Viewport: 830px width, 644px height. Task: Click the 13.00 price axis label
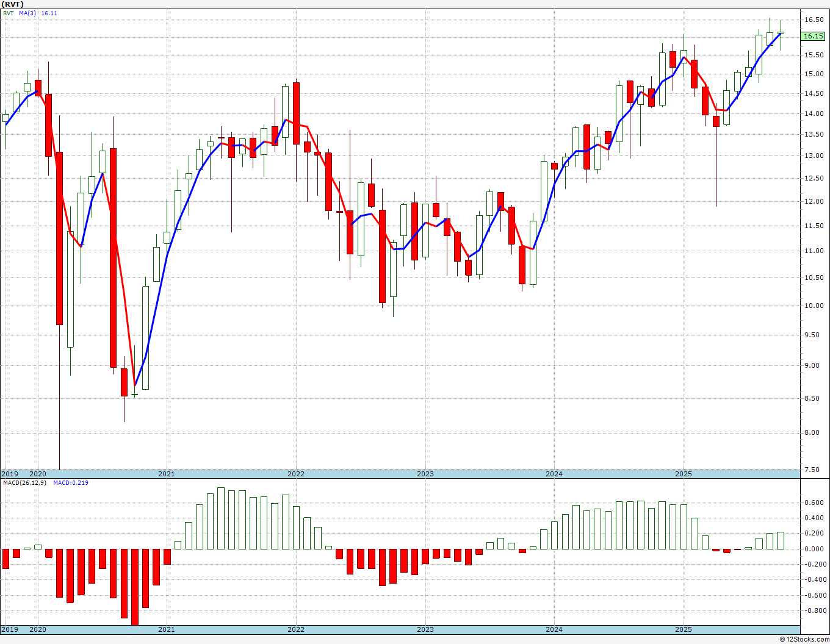click(x=814, y=156)
